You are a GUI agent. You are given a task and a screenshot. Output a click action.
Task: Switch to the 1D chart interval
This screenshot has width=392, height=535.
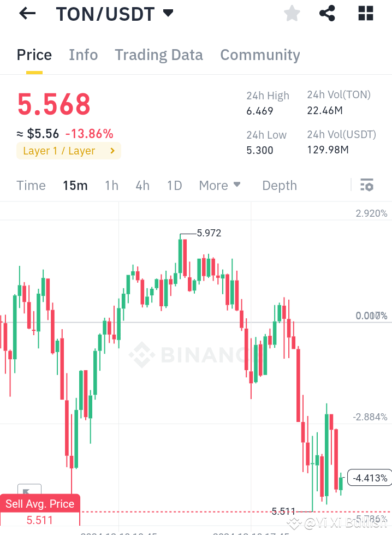pyautogui.click(x=174, y=185)
